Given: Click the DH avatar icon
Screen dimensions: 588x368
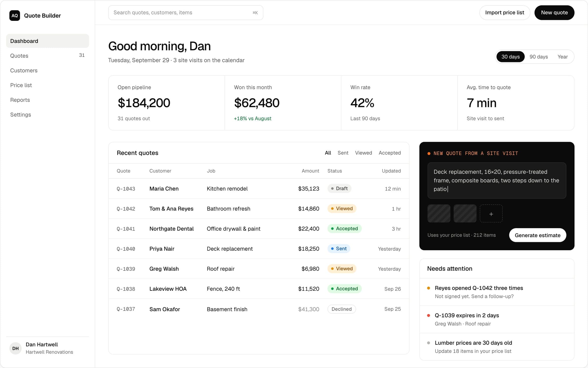Looking at the screenshot, I should 15,348.
